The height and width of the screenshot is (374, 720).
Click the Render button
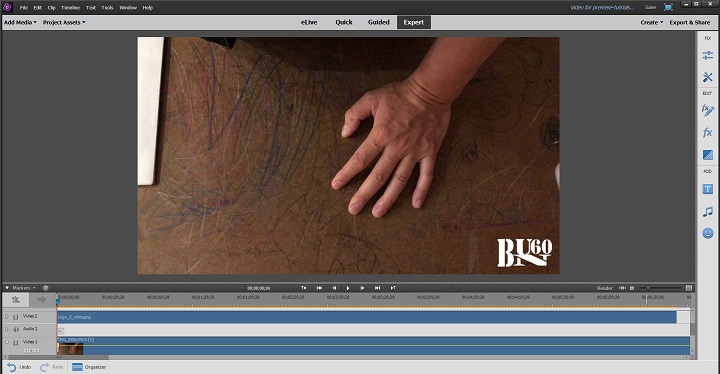[604, 288]
